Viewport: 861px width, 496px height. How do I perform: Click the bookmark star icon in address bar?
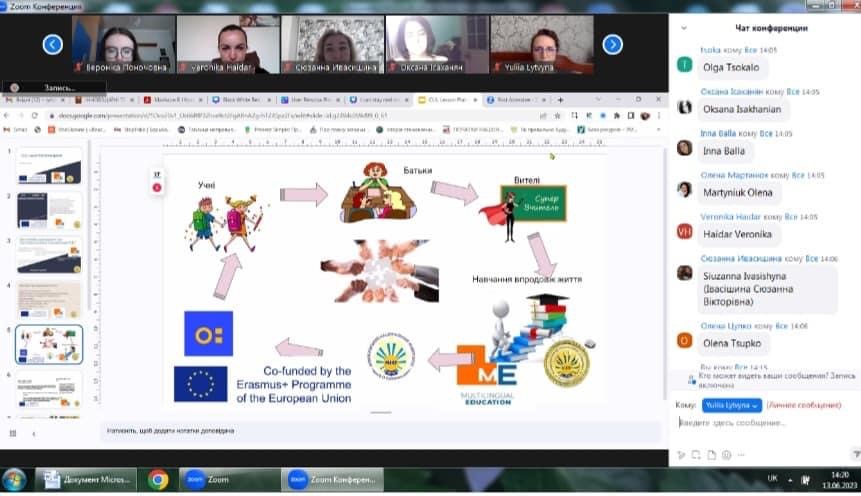click(x=557, y=116)
